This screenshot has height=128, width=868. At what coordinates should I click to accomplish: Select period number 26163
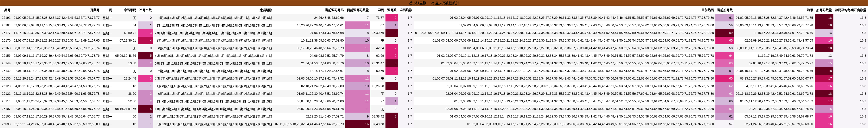(x=6, y=48)
